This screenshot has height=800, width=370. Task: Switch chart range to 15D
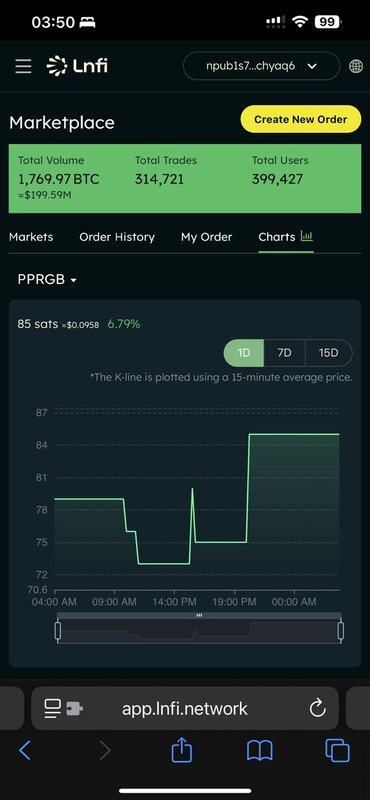click(x=328, y=353)
